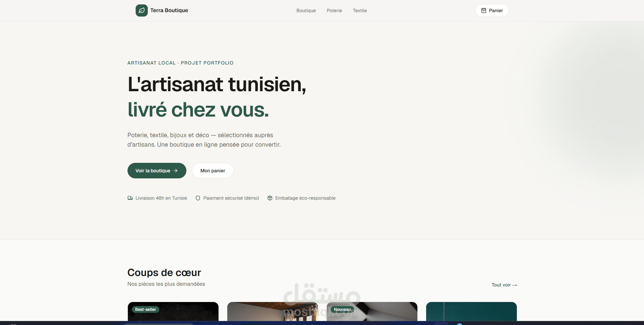Click 'Nos pièces les plus demandées' subtitle

166,284
